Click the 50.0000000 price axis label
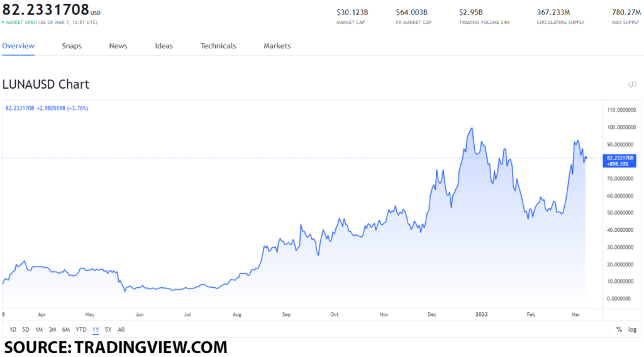Screen dimensions: 644x357 (620, 213)
